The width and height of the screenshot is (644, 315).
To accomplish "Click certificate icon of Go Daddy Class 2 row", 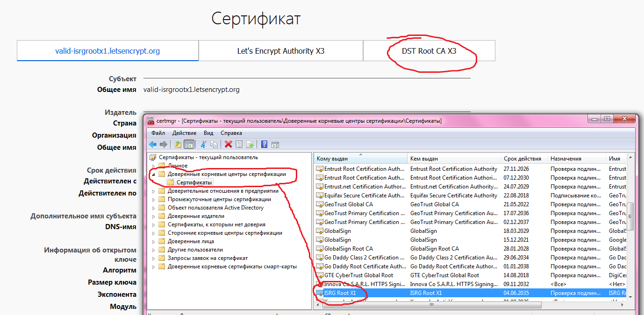I will pyautogui.click(x=320, y=258).
